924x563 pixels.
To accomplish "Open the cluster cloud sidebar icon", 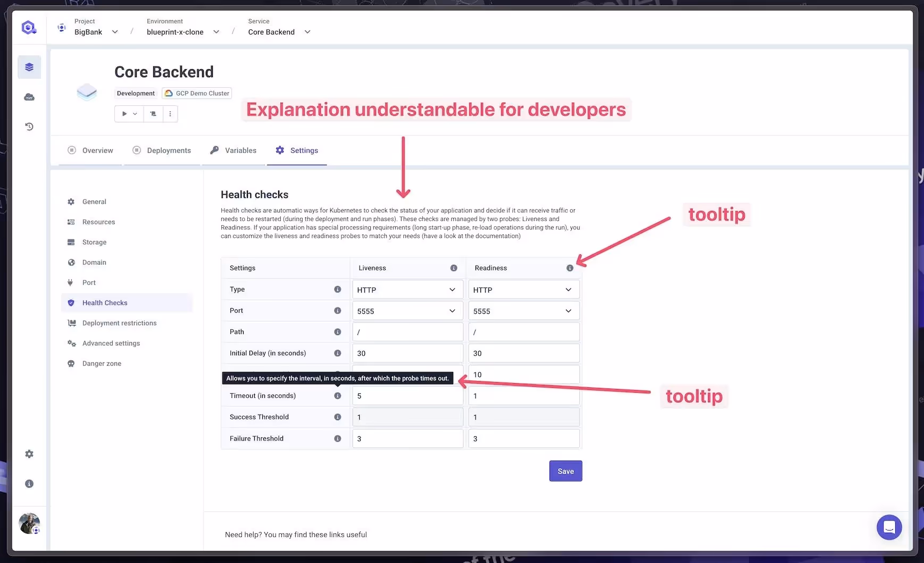I will (x=29, y=97).
